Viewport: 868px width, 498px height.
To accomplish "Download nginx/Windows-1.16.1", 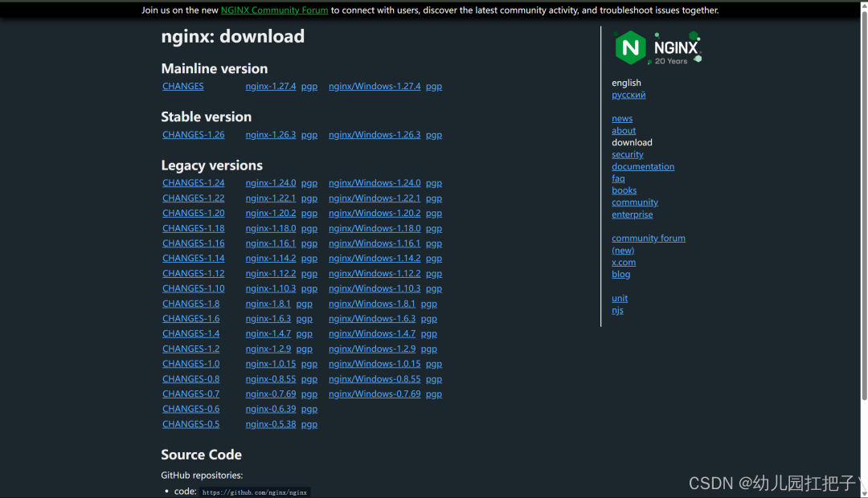I will [x=375, y=243].
